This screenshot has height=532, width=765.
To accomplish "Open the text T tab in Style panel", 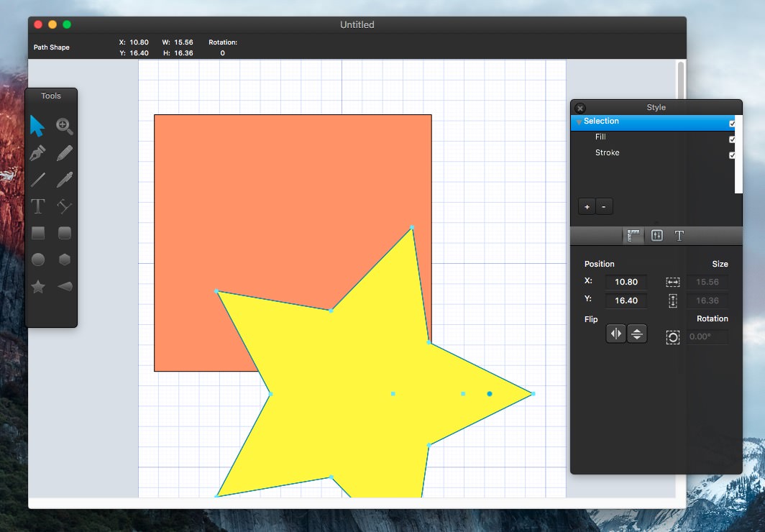I will 679,236.
